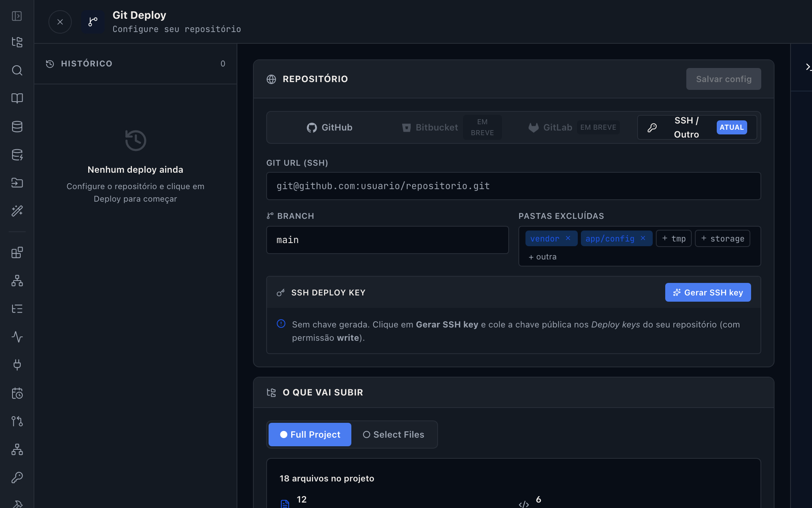Image resolution: width=812 pixels, height=508 pixels.
Task: Click the Histórico panel header
Action: click(x=135, y=64)
